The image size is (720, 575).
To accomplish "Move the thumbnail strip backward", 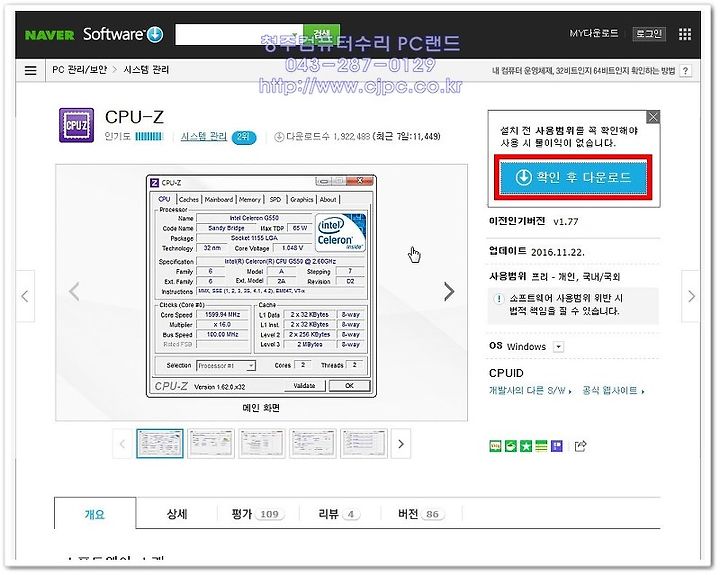I will coord(122,444).
